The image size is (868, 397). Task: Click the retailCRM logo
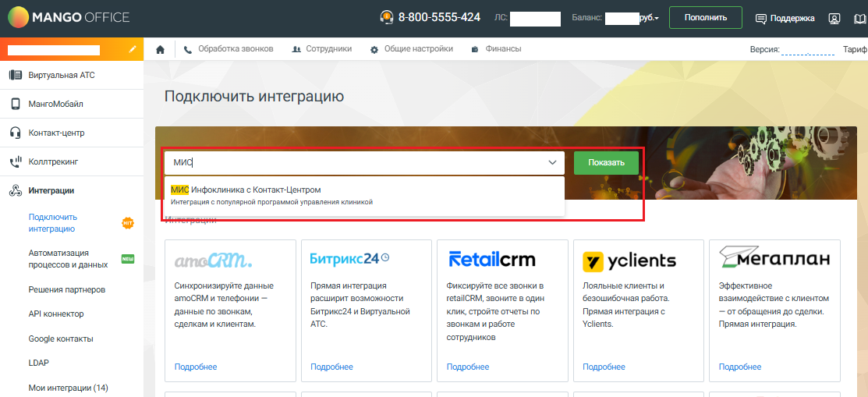tap(492, 259)
